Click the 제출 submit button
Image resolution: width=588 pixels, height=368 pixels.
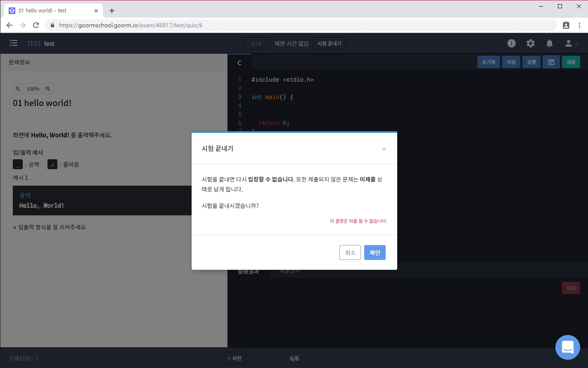click(571, 62)
